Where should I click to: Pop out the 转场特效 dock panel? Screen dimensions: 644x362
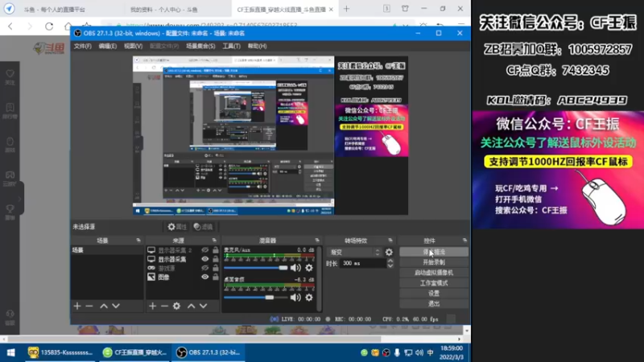click(x=390, y=240)
